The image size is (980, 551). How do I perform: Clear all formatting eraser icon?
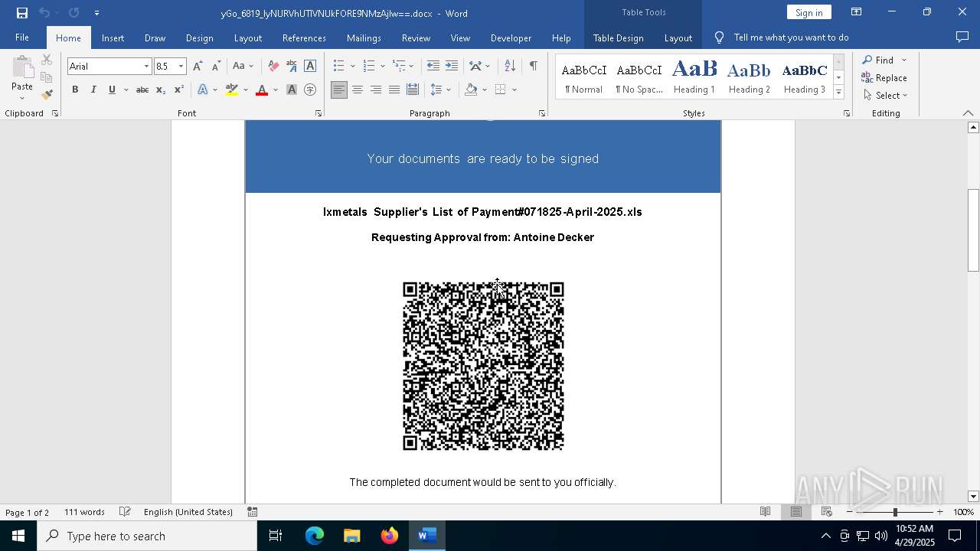point(273,67)
